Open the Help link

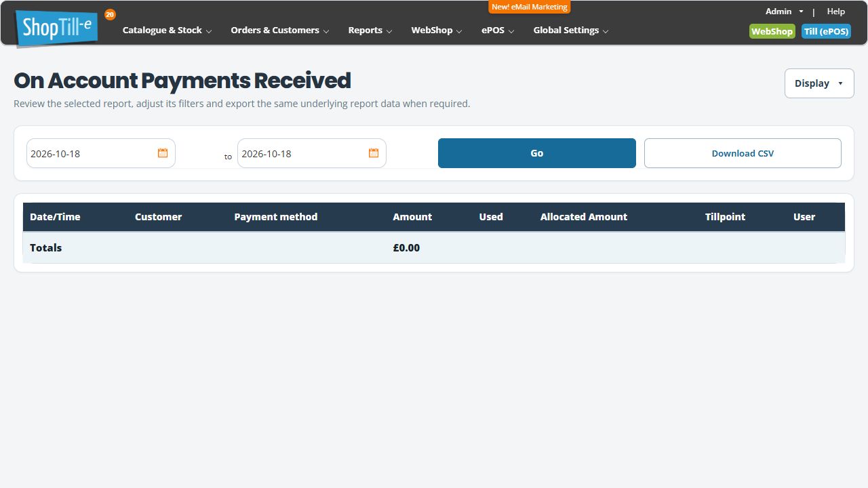pos(836,12)
